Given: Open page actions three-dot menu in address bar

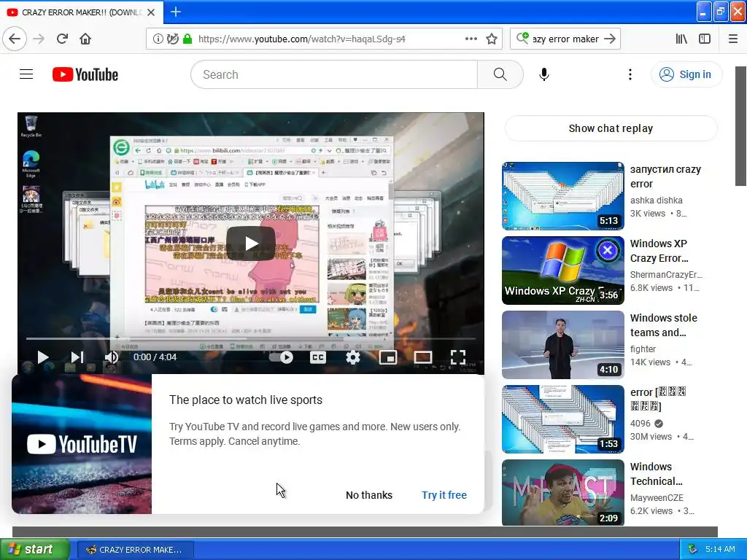Looking at the screenshot, I should (471, 39).
